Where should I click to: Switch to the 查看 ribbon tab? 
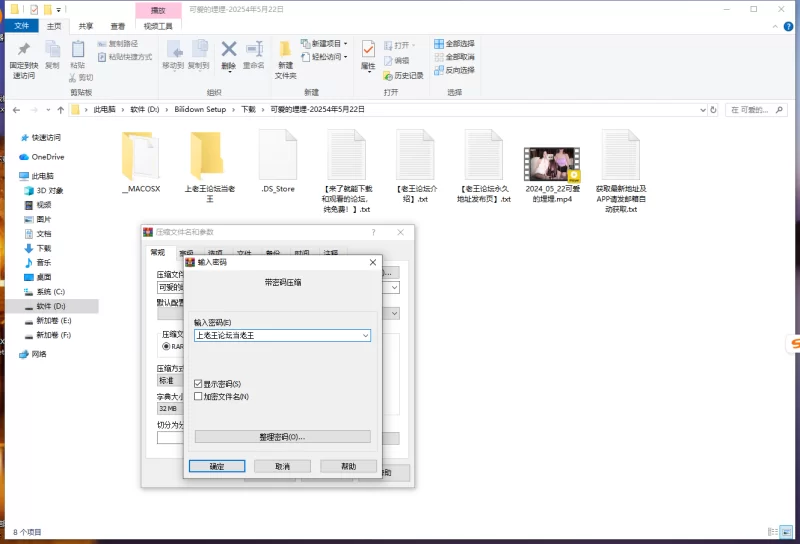[x=118, y=26]
